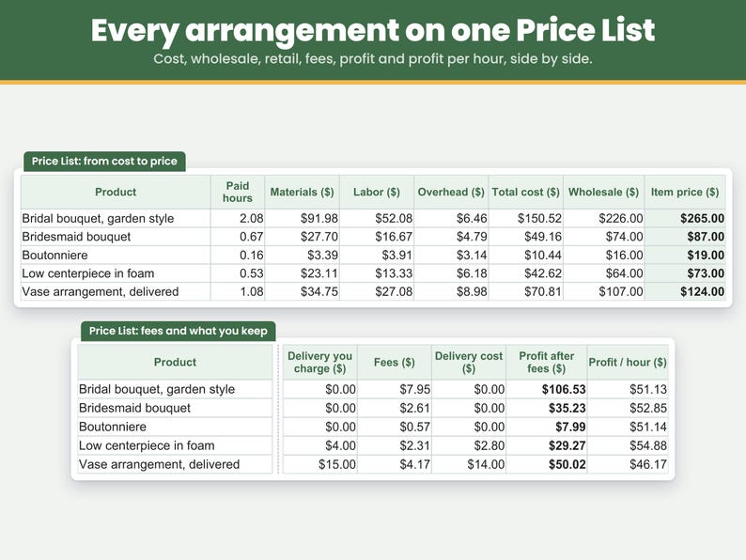The width and height of the screenshot is (746, 560).
Task: Click the 'Wholesale ($)' column header
Action: tap(604, 192)
